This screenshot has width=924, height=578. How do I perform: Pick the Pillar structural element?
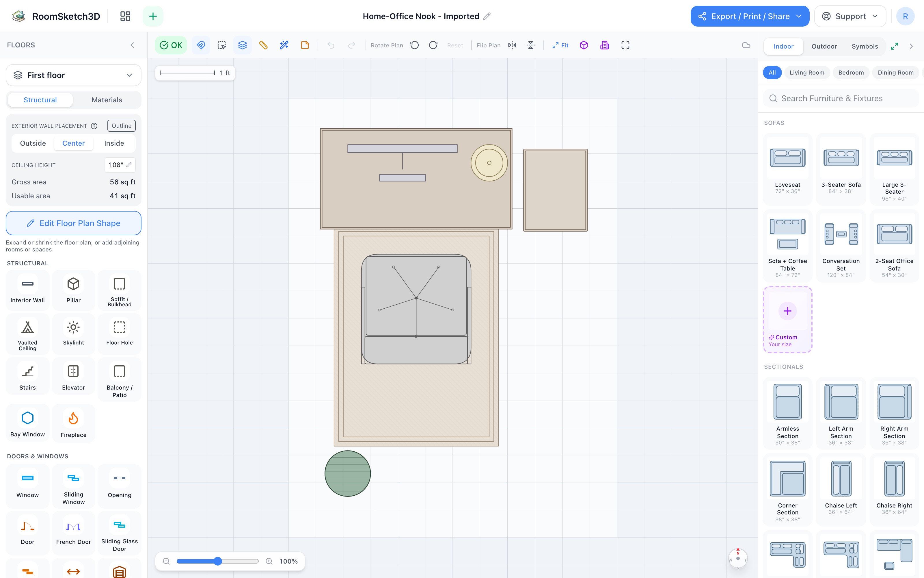pyautogui.click(x=73, y=290)
